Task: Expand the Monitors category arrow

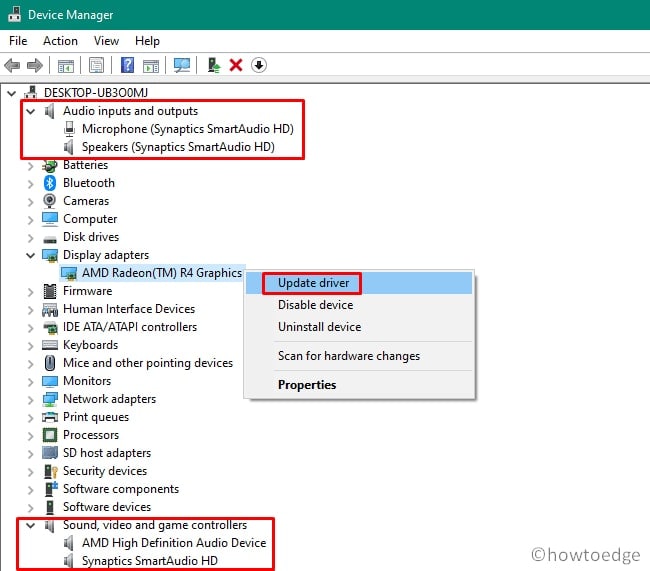Action: 30,382
